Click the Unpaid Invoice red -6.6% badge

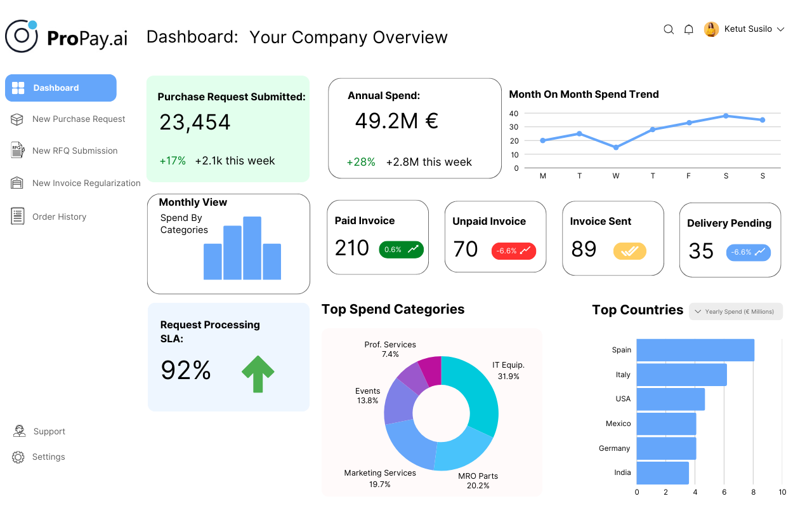point(514,251)
